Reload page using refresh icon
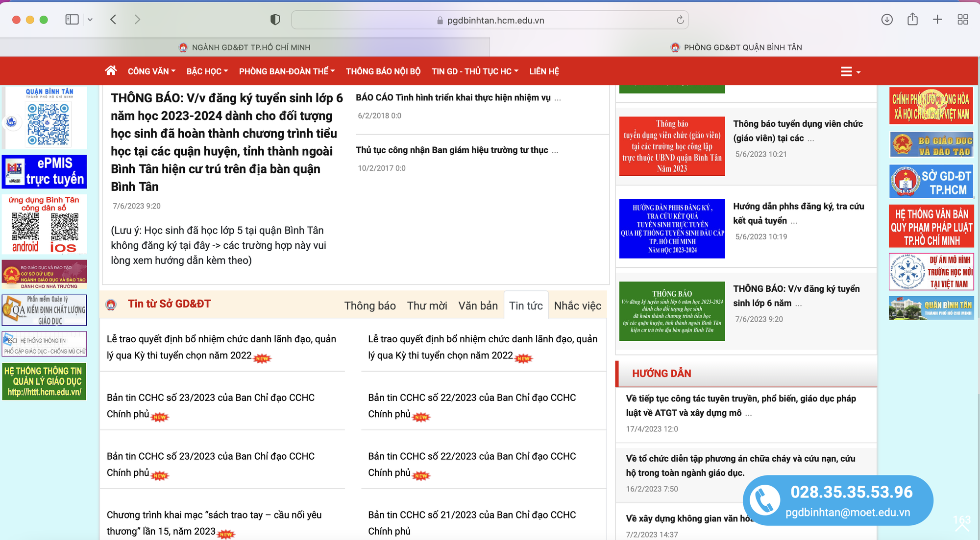The height and width of the screenshot is (540, 980). point(680,20)
